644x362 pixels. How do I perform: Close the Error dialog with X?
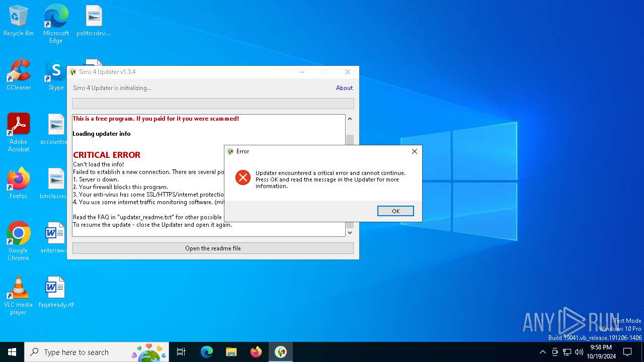tap(415, 151)
